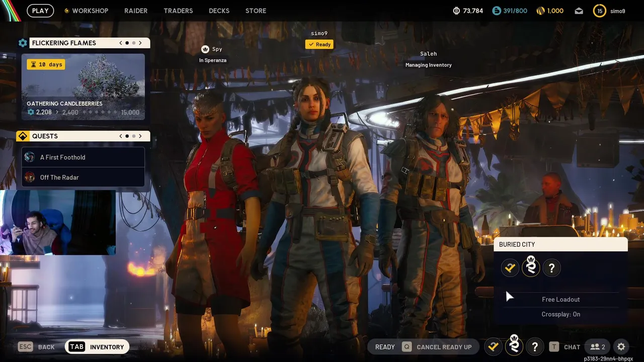
Task: Go to the TRADERS tab
Action: coord(178,11)
